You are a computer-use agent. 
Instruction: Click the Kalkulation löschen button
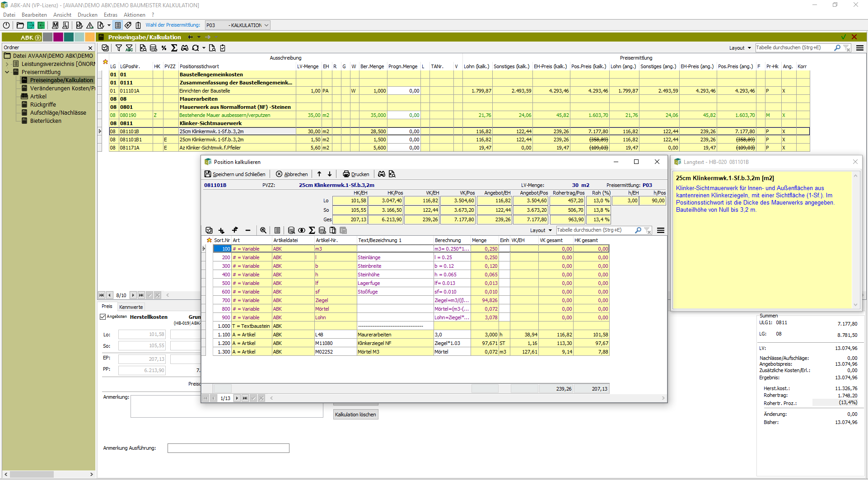click(355, 415)
